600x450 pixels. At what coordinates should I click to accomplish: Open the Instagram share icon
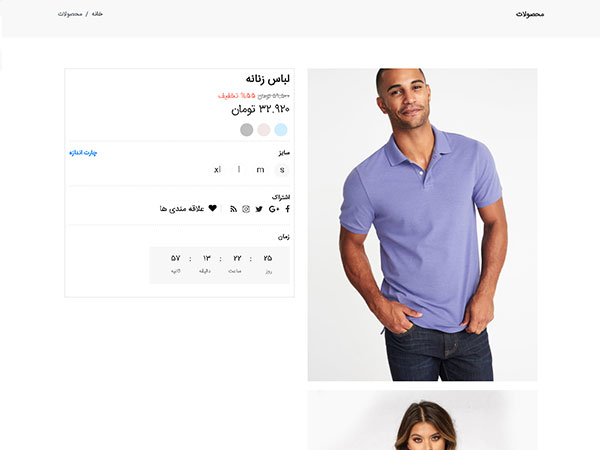tap(246, 209)
